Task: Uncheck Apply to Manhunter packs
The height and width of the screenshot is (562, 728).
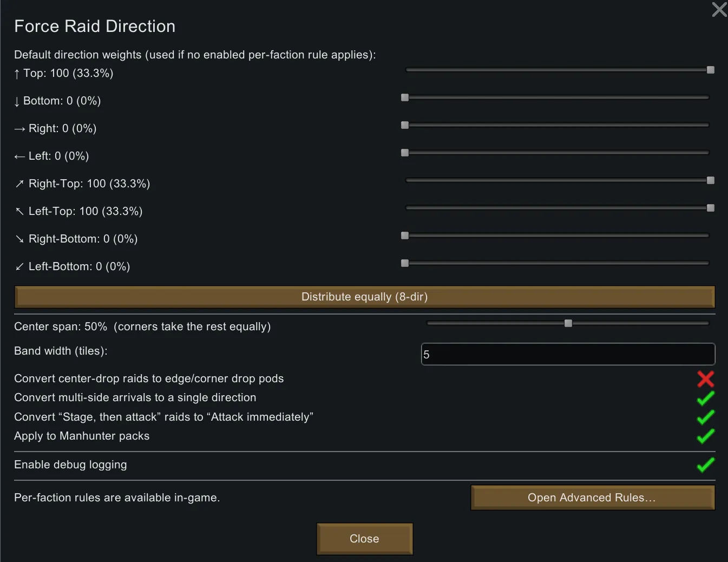Action: 705,436
